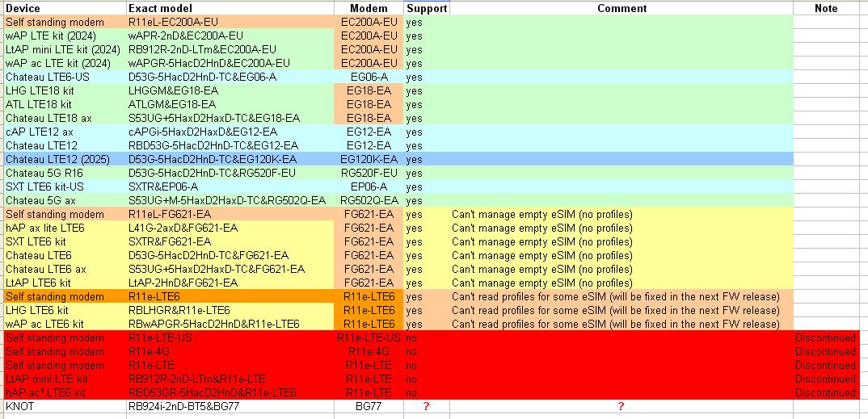The width and height of the screenshot is (868, 419).
Task: Click the hAP ac³ LTE6 kit cell
Action: pos(63,393)
